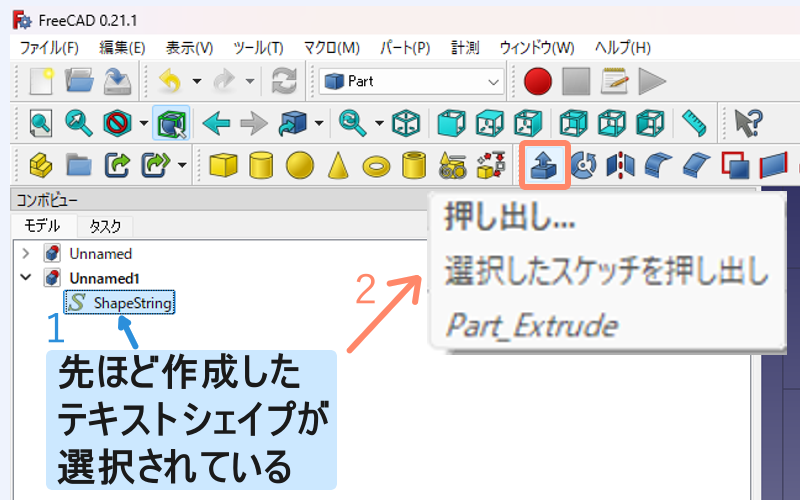Open the macros dialog notepad icon

[614, 81]
